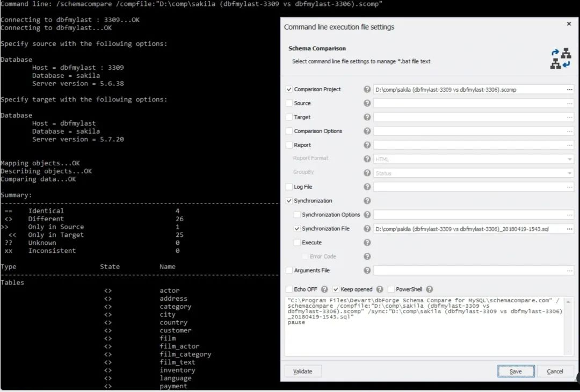Browse for the Comparison Project file
The image size is (580, 392).
571,89
